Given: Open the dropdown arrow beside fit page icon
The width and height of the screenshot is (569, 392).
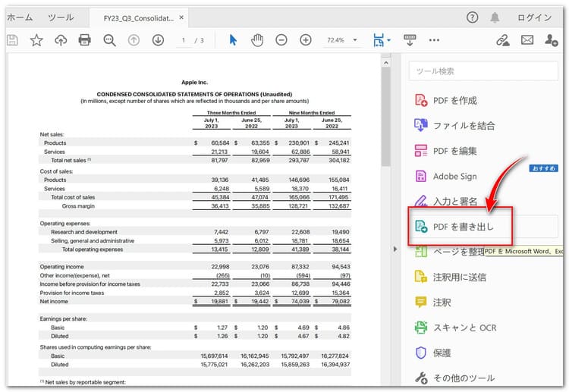Looking at the screenshot, I should click(x=388, y=40).
